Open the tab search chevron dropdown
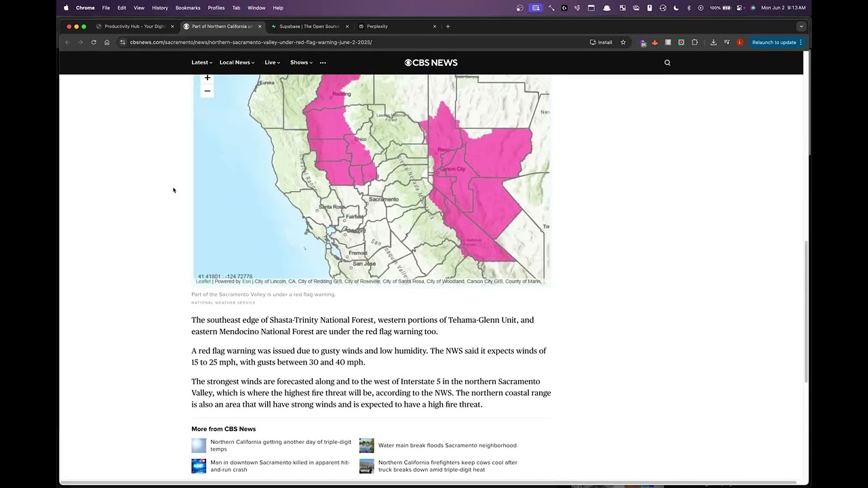The width and height of the screenshot is (868, 488). click(x=801, y=26)
